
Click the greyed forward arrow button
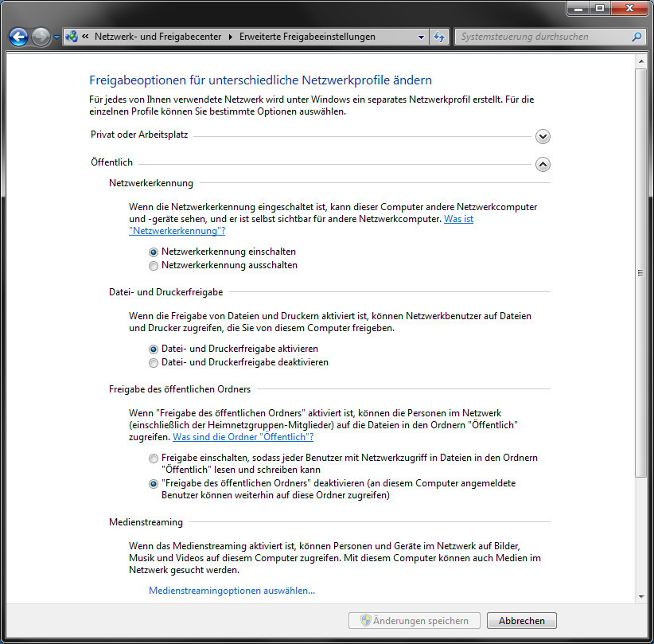[x=41, y=37]
